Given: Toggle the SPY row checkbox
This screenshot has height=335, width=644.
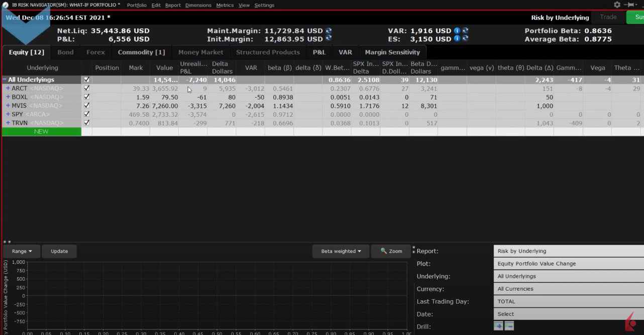Looking at the screenshot, I should 86,114.
